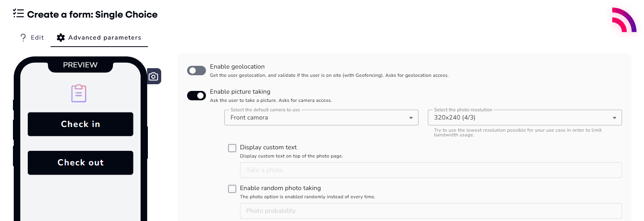This screenshot has width=644, height=221.
Task: Click 'photo option is enabled randomly' description
Action: coord(307,197)
